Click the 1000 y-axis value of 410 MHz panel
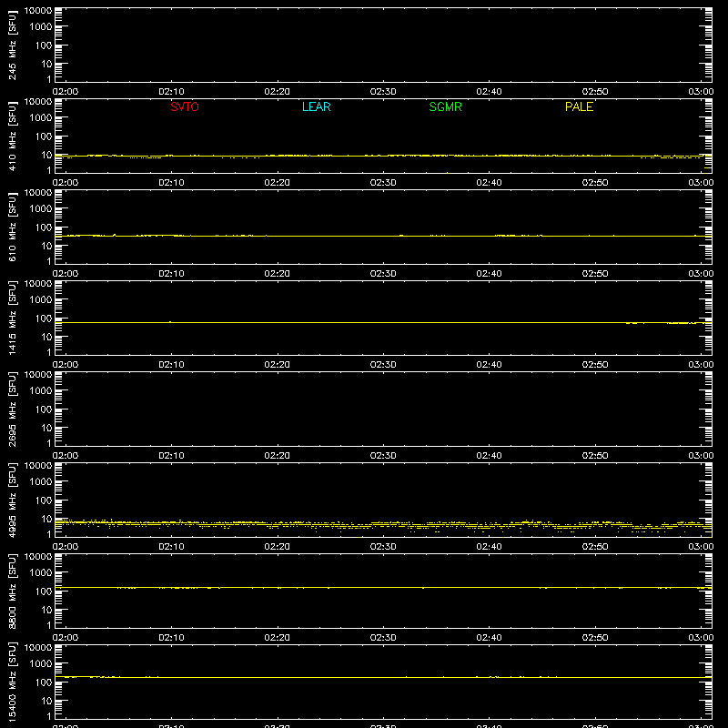728x728 pixels. [40, 118]
